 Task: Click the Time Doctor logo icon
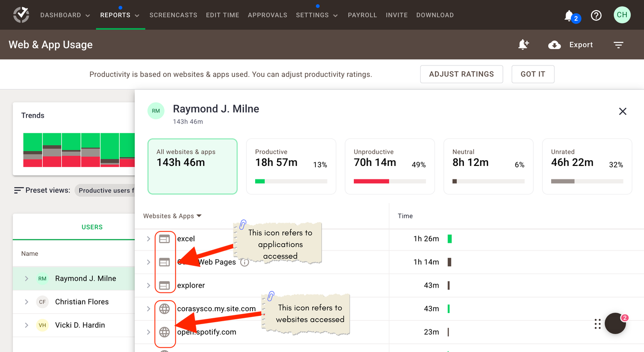(21, 15)
